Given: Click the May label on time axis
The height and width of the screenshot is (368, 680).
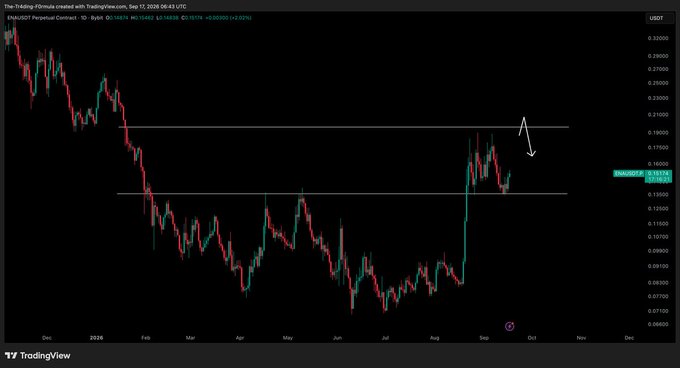Looking at the screenshot, I should point(288,338).
